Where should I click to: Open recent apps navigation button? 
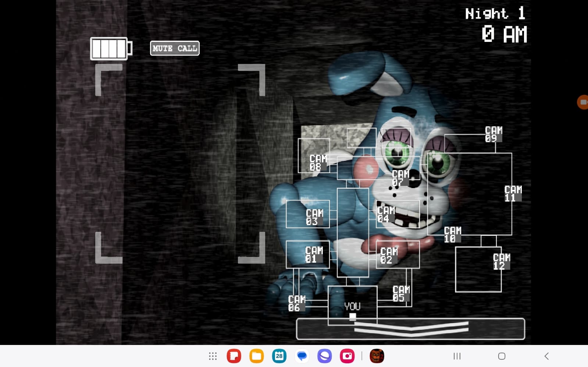coord(457,356)
